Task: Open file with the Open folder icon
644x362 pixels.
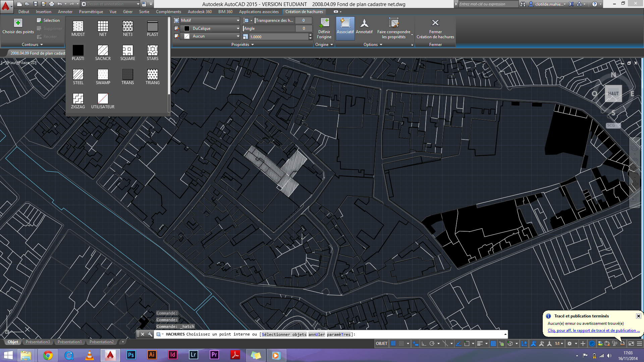Action: click(x=28, y=4)
